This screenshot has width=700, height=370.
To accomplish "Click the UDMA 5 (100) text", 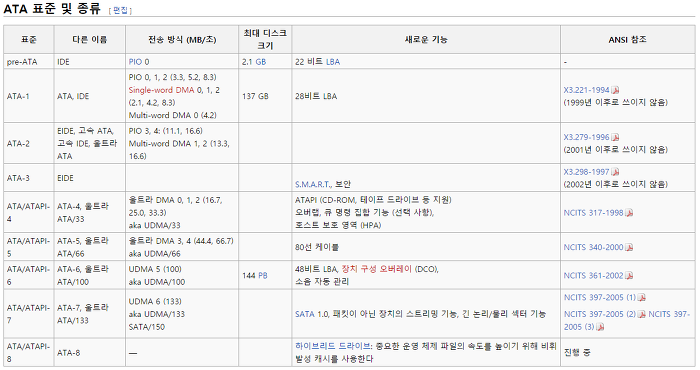I will tap(155, 269).
